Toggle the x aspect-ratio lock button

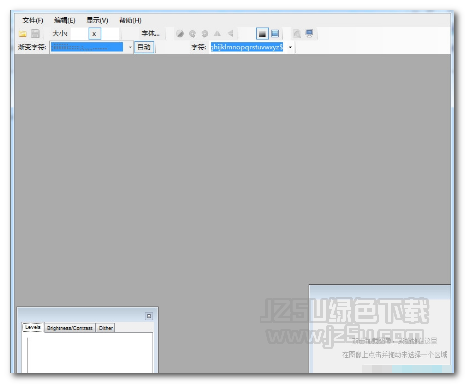(x=95, y=34)
